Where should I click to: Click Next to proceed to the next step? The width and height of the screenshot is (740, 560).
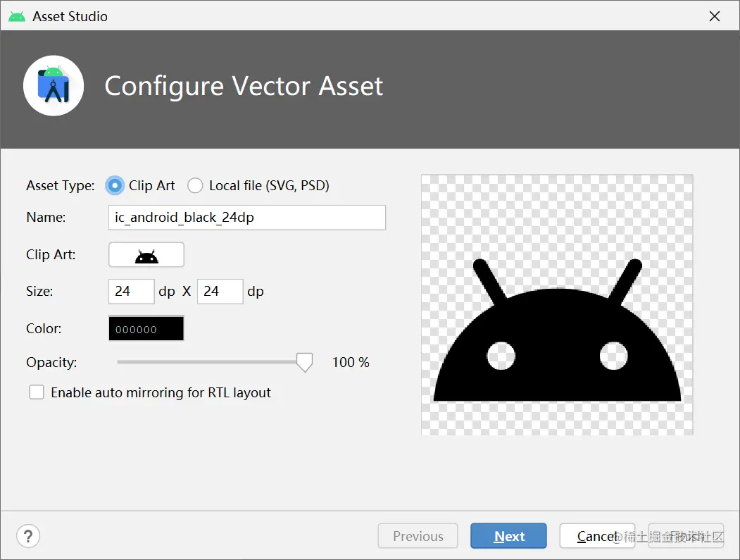click(508, 535)
